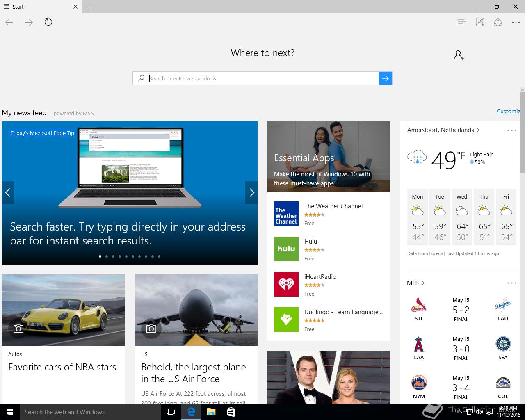
Task: Expand Amersfoort, Netherlands weather location
Action: click(x=443, y=130)
